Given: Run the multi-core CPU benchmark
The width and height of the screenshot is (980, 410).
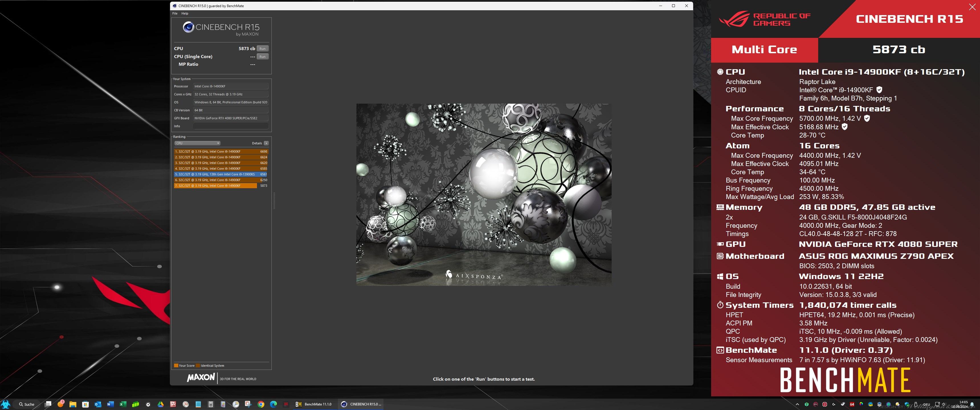Looking at the screenshot, I should [262, 49].
